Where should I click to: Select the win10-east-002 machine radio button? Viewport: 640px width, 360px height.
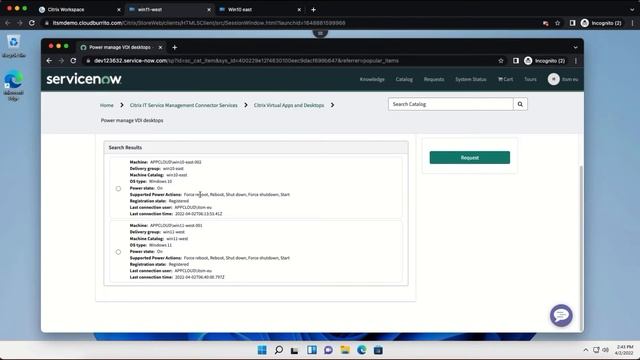point(118,189)
